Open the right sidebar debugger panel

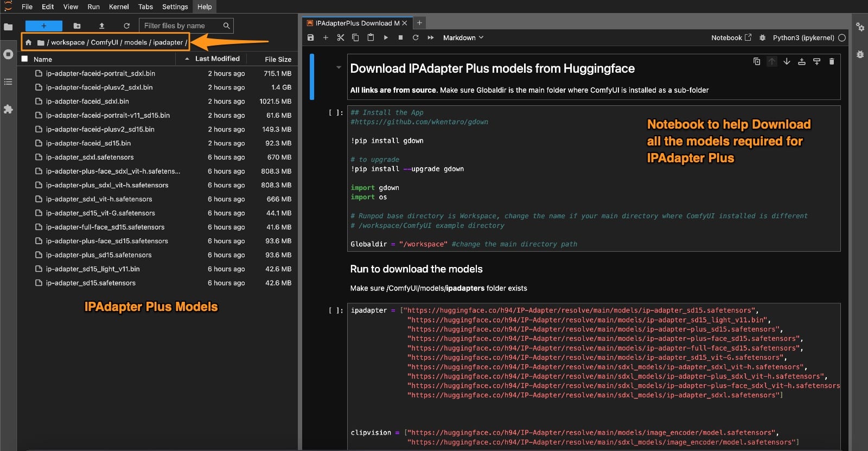860,54
